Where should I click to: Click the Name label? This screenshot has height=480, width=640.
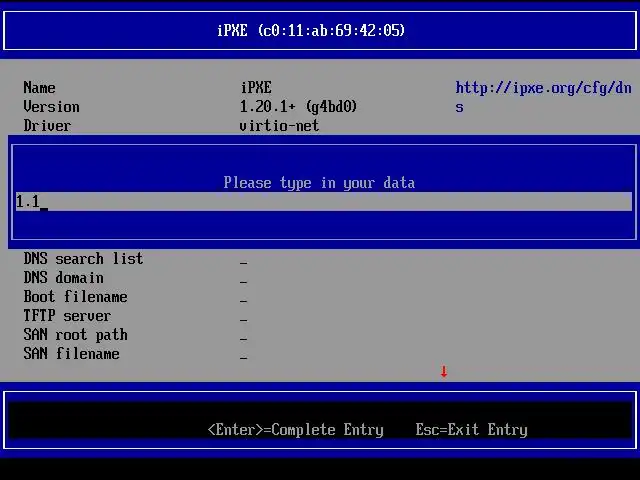40,88
